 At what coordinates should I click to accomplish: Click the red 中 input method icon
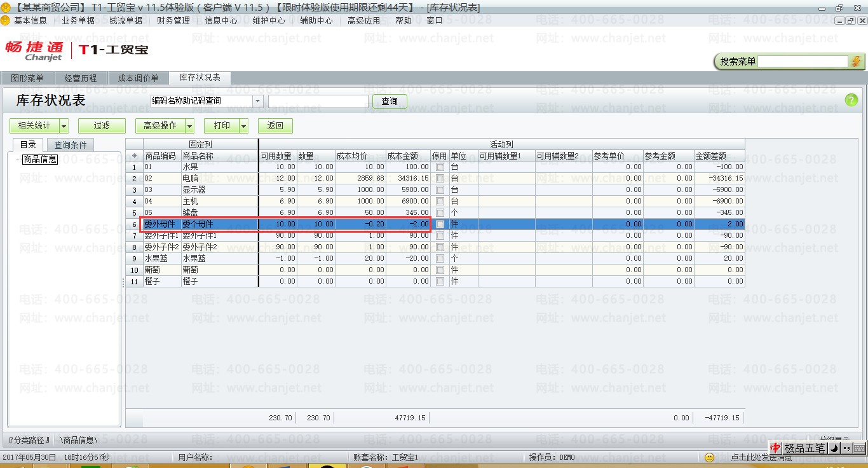click(776, 448)
